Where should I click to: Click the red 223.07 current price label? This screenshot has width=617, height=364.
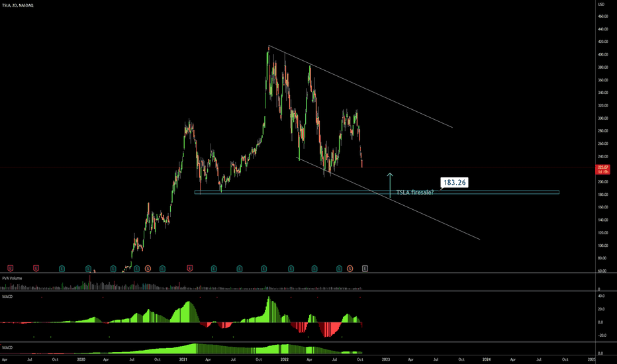point(603,169)
